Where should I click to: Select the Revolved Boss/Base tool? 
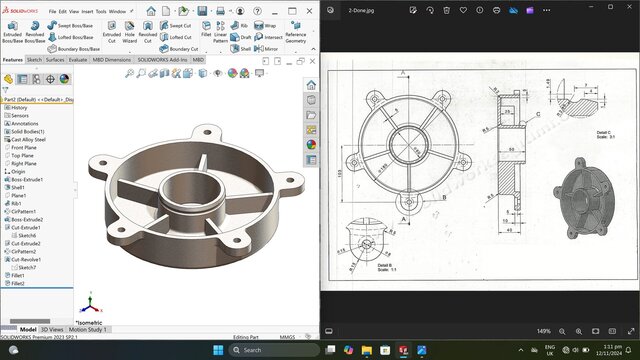[35, 32]
